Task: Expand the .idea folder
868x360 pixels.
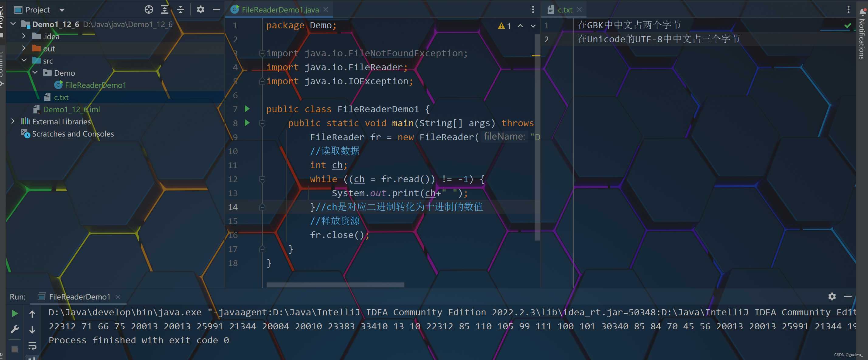Action: (24, 36)
